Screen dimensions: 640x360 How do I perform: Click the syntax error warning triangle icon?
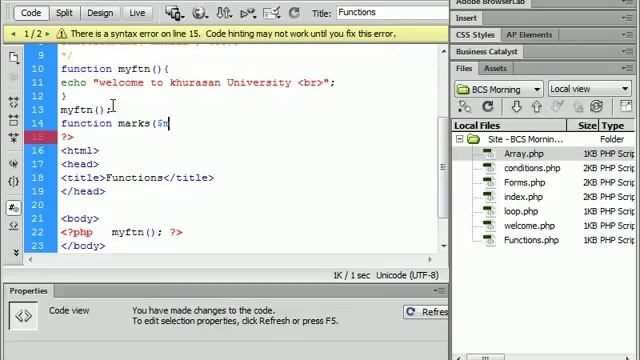pyautogui.click(x=62, y=34)
